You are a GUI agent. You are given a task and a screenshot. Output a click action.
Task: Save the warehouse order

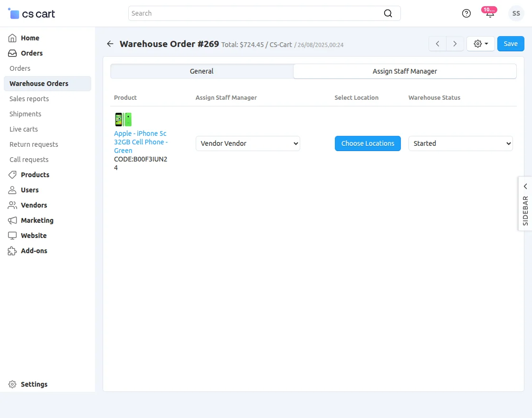(x=511, y=44)
